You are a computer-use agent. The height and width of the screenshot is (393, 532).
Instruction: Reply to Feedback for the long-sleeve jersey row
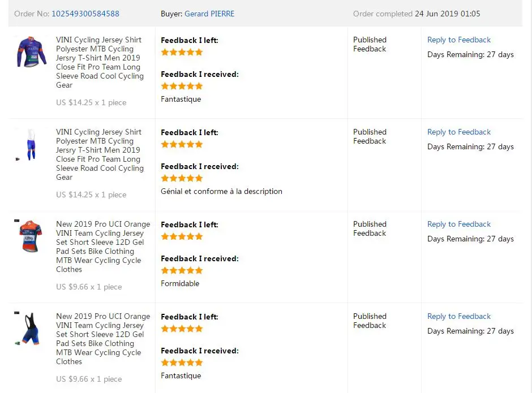[x=459, y=40]
